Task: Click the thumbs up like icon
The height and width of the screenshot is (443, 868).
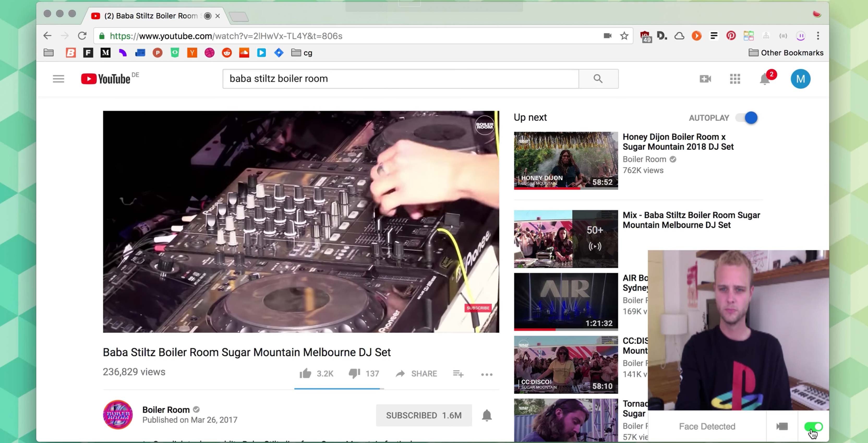Action: [305, 373]
